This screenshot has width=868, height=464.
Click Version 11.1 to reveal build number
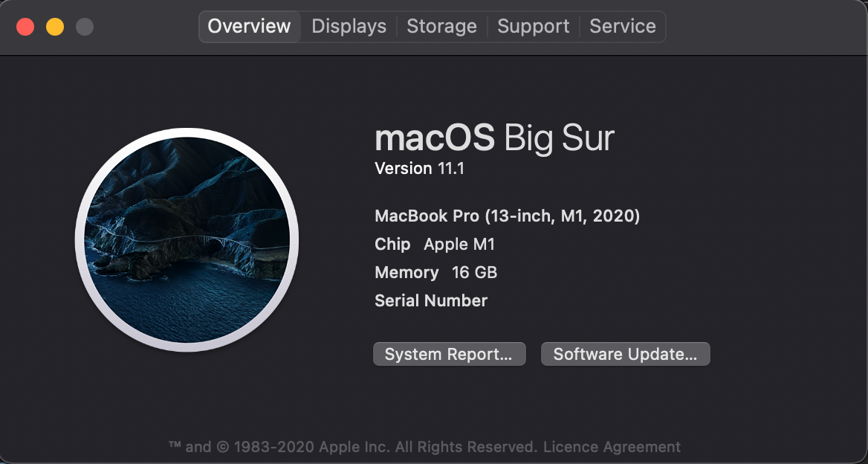[x=420, y=168]
